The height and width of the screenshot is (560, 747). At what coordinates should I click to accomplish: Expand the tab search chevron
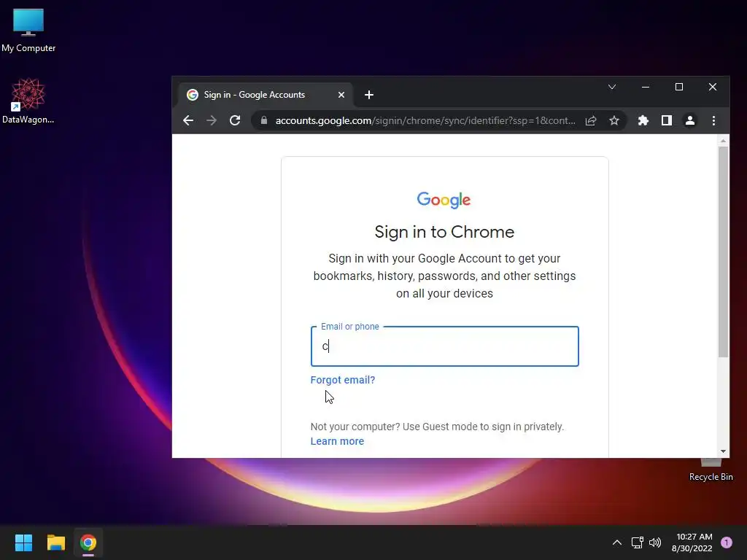coord(612,87)
